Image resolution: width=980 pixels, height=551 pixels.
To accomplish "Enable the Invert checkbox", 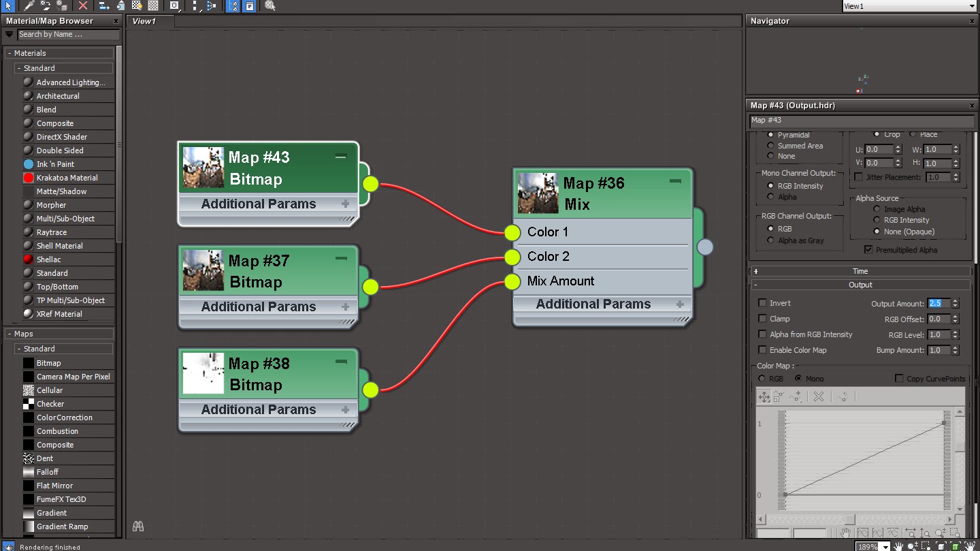I will click(x=763, y=303).
